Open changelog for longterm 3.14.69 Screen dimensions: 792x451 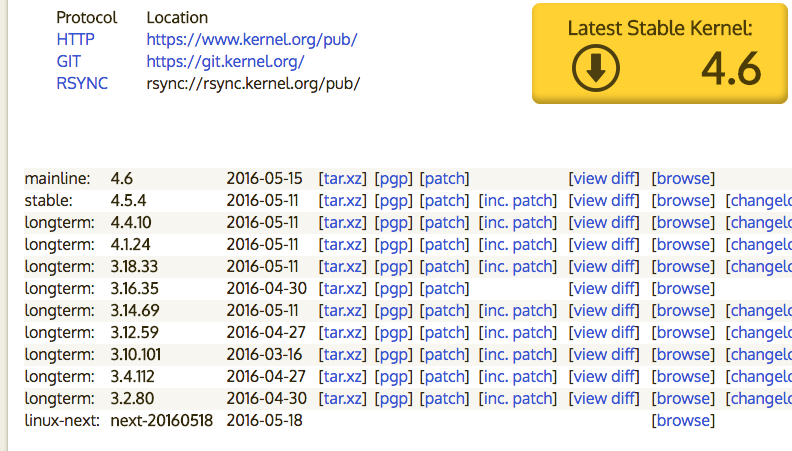click(x=759, y=311)
